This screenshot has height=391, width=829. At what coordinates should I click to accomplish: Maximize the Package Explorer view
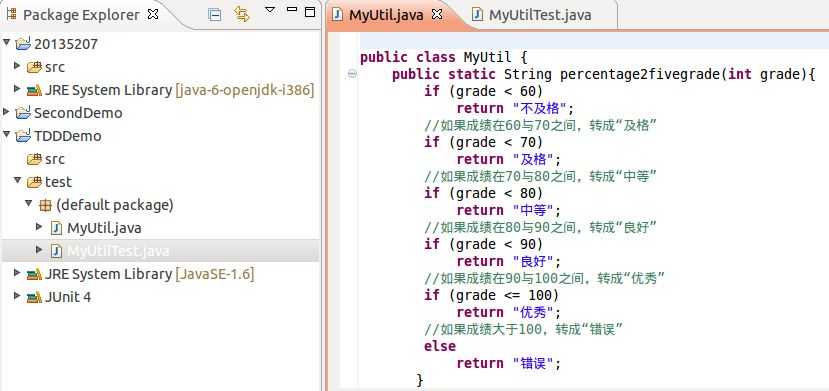pos(310,12)
